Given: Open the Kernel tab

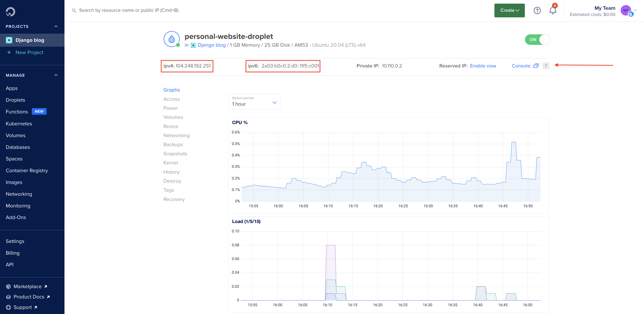Looking at the screenshot, I should point(170,163).
